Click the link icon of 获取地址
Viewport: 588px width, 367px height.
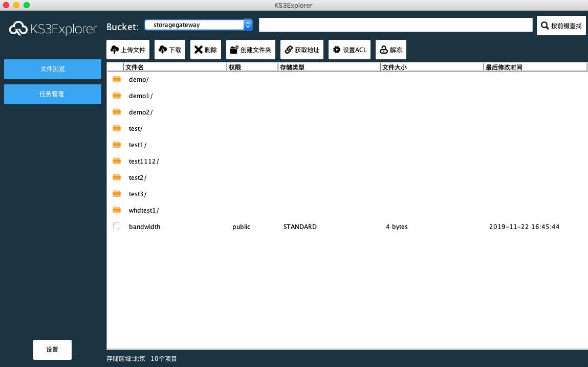(x=289, y=50)
